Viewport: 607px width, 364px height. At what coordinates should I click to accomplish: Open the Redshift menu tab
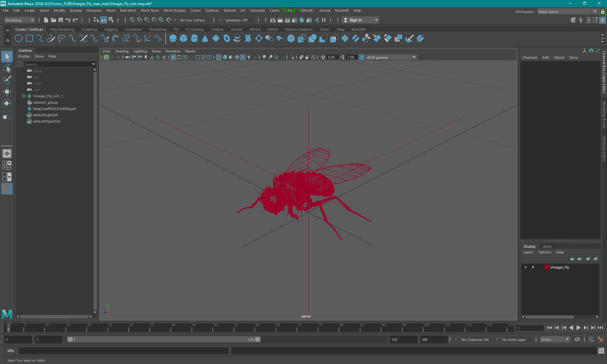[x=342, y=10]
